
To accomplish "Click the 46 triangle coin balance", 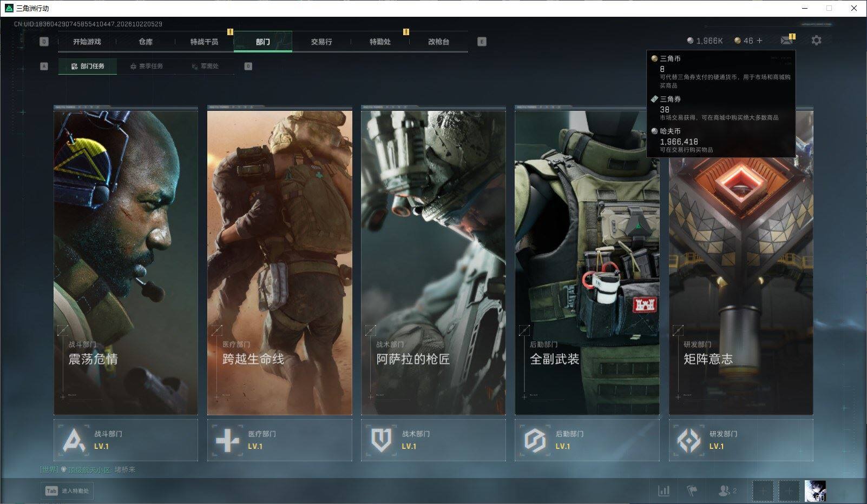I will click(744, 41).
